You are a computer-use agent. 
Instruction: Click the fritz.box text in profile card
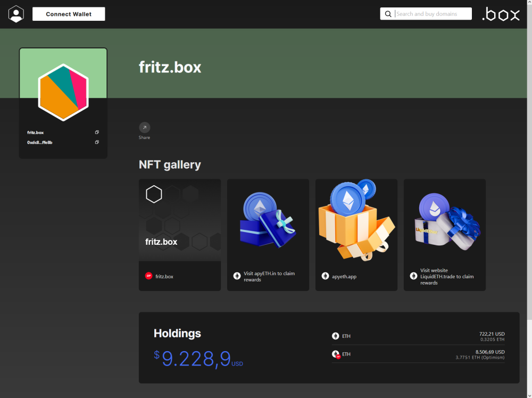coord(35,132)
